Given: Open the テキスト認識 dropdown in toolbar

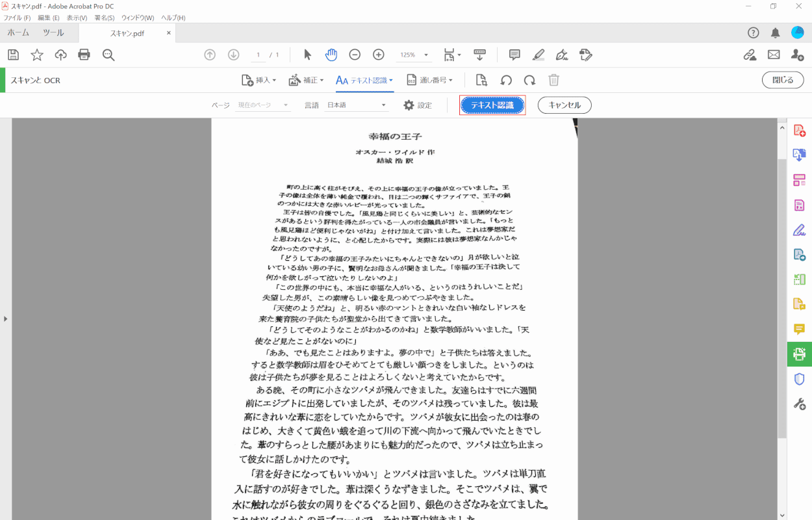Looking at the screenshot, I should point(364,80).
